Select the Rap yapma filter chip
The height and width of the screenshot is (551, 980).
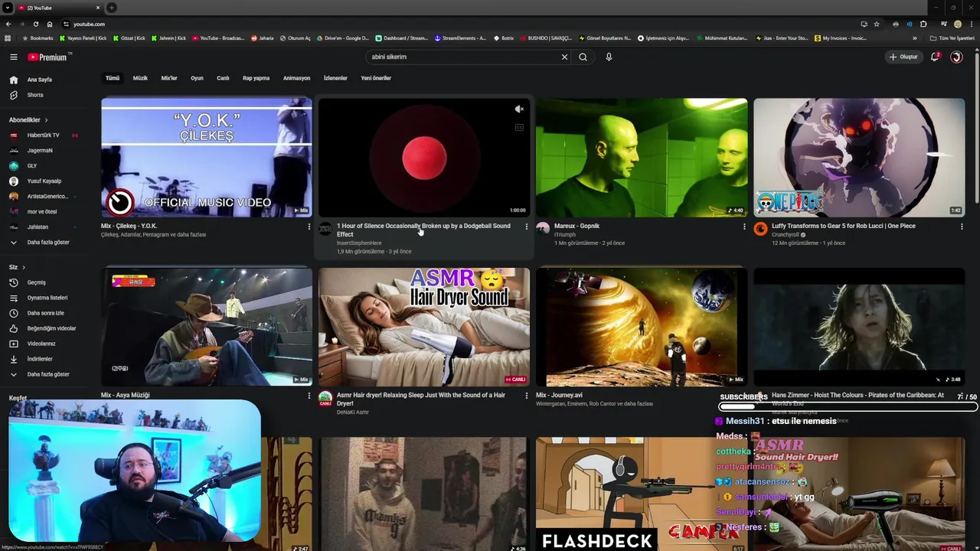pyautogui.click(x=256, y=78)
